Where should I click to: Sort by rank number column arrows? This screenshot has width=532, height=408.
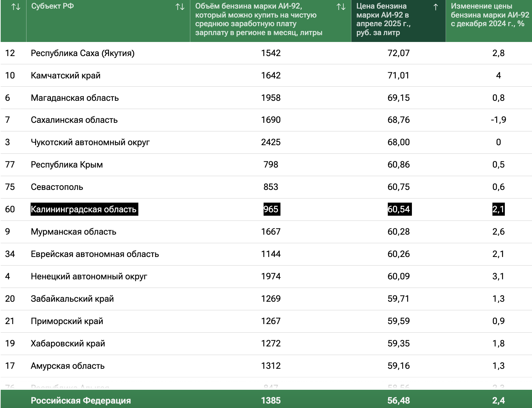point(16,7)
